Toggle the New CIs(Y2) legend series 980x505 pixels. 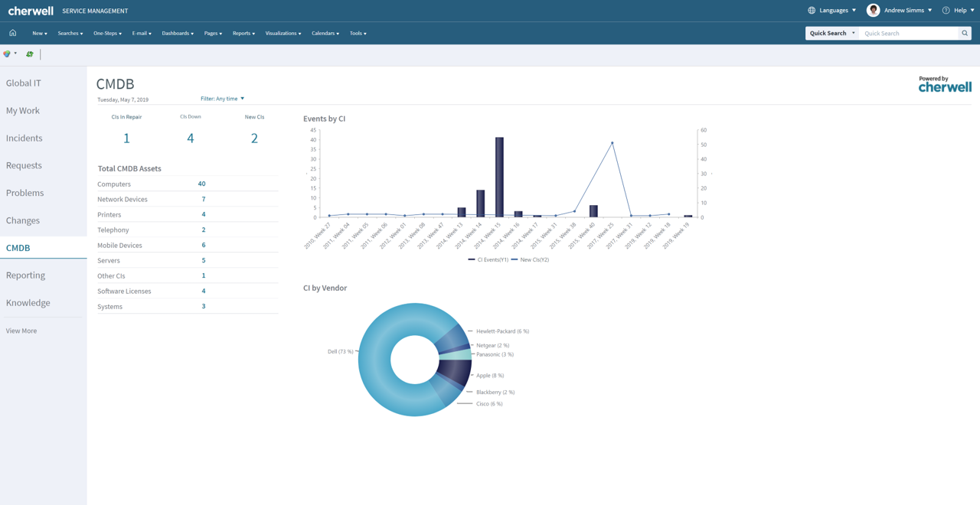point(531,260)
